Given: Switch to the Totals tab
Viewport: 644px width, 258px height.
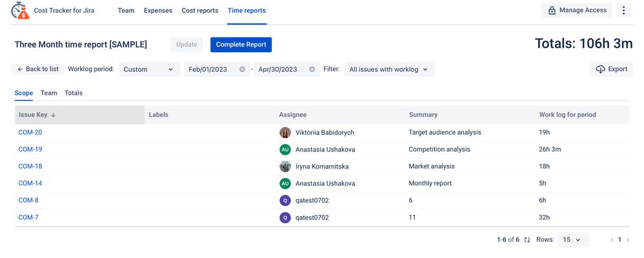Looking at the screenshot, I should [x=74, y=93].
